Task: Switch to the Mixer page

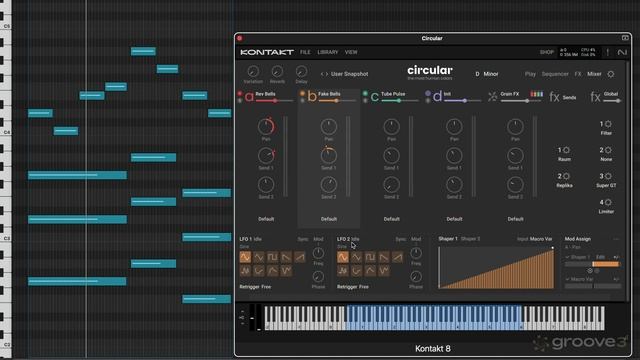Action: (x=594, y=74)
